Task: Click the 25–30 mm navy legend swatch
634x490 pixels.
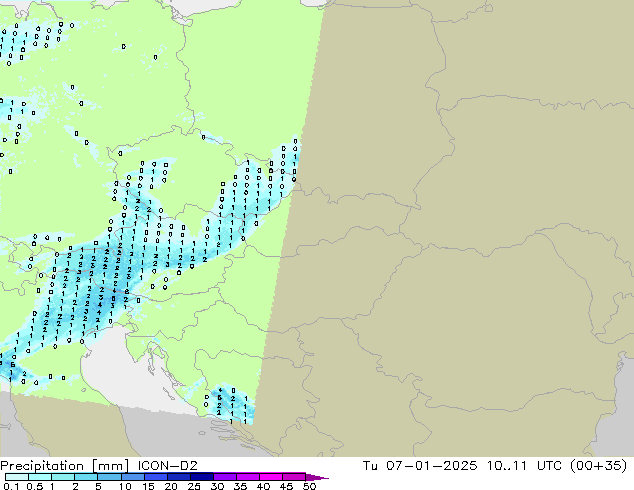Action: [x=201, y=477]
